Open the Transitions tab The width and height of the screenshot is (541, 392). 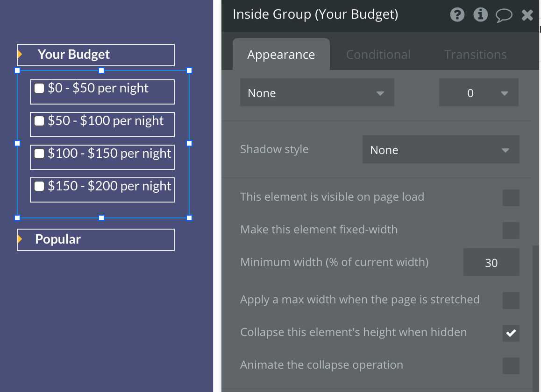475,55
